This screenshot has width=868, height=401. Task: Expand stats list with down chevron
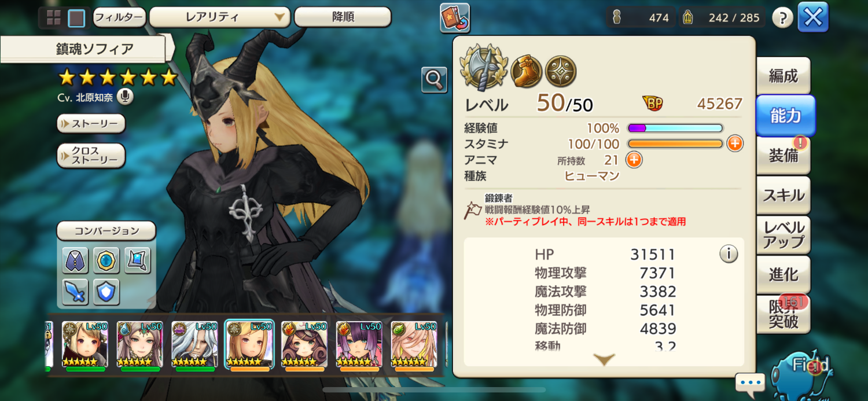coord(604,360)
